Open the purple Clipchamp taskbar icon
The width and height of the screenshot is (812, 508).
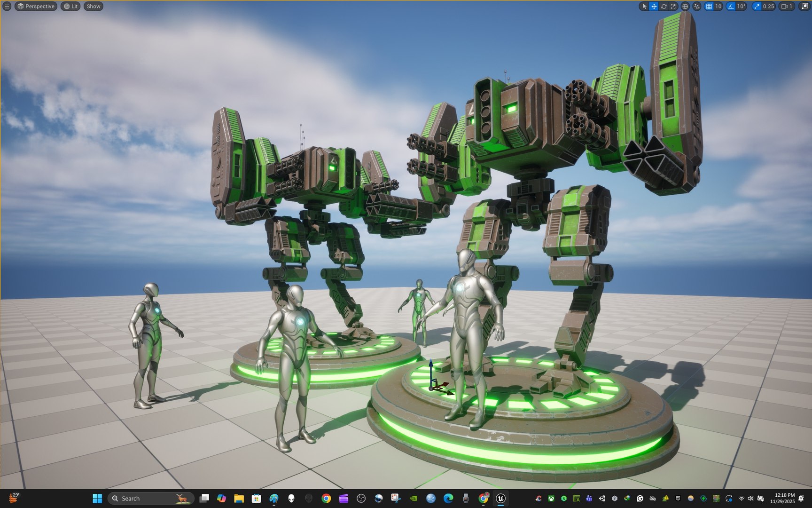[344, 499]
